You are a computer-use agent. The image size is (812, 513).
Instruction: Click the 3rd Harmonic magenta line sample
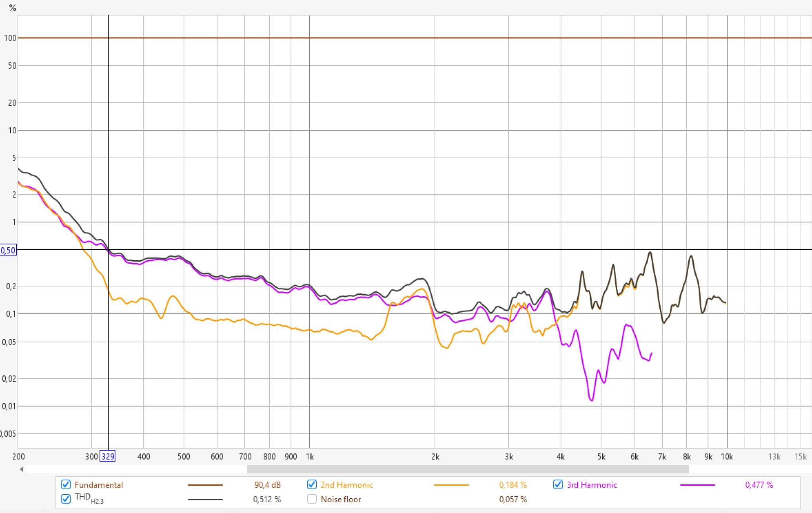pyautogui.click(x=697, y=485)
